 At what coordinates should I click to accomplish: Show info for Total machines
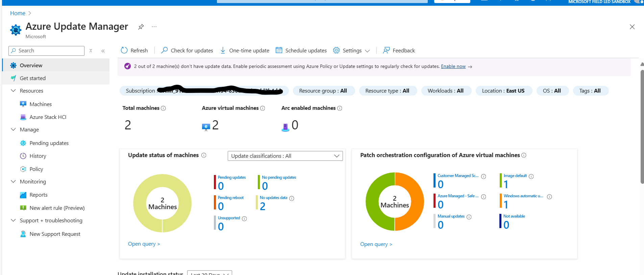pyautogui.click(x=163, y=108)
